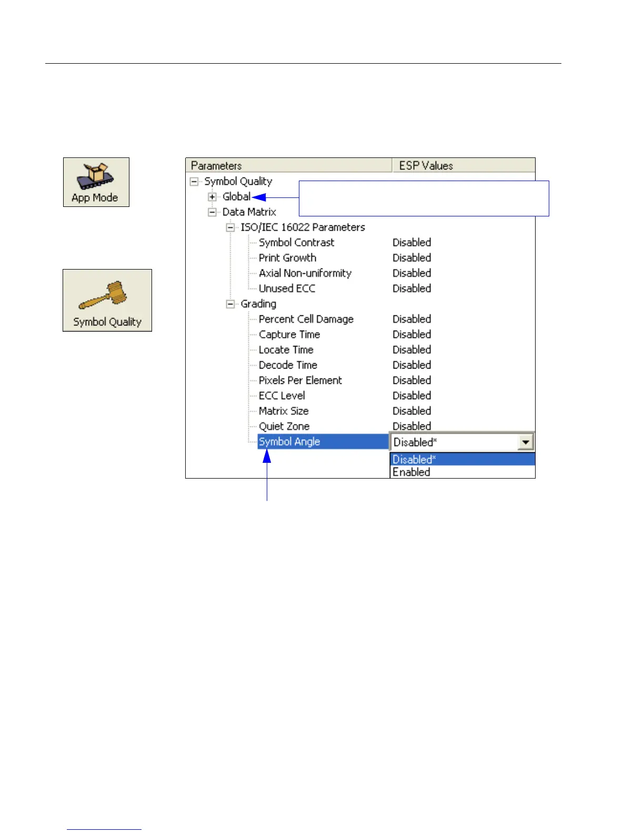Click Disabled value for Capture Time
The width and height of the screenshot is (644, 834).
pos(412,334)
